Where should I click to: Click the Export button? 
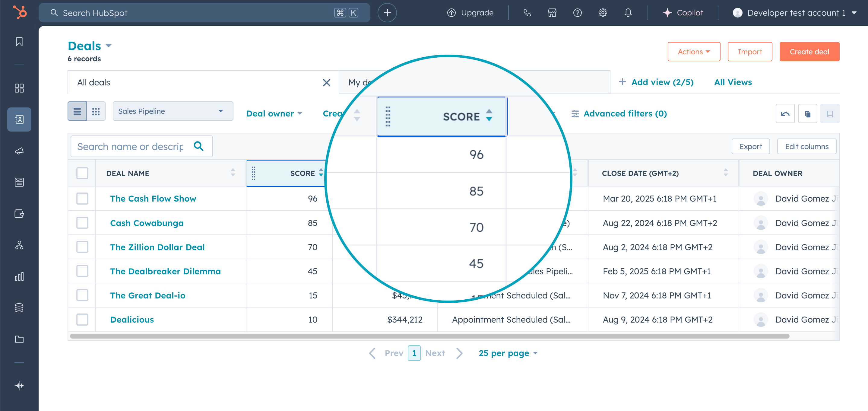click(750, 146)
